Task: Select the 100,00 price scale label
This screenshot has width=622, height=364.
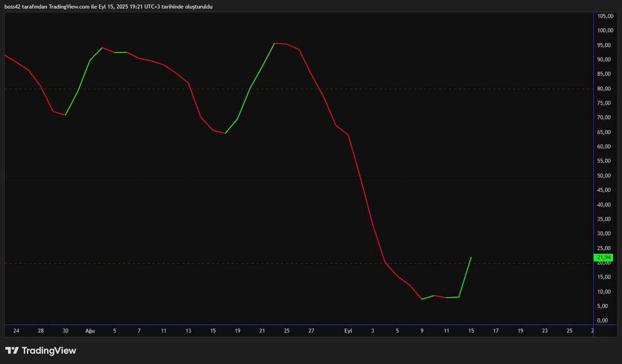Action: tap(604, 31)
